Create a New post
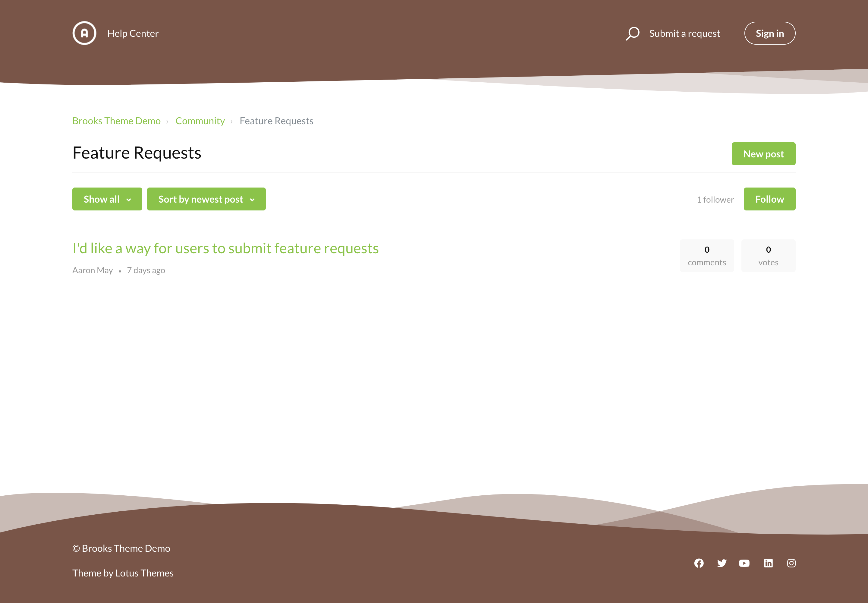 [763, 154]
